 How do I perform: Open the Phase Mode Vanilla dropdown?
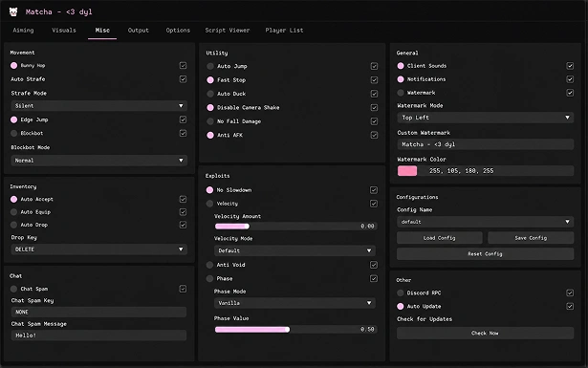(294, 303)
